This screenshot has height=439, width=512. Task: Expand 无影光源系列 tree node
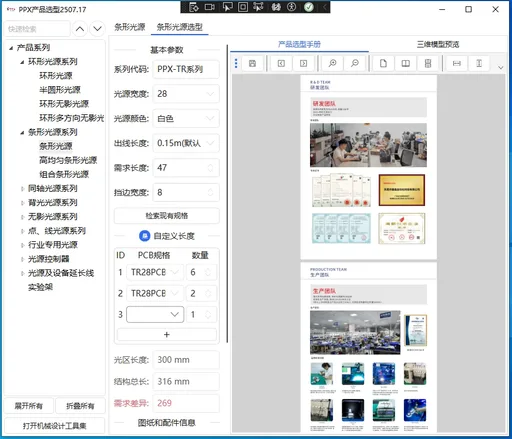pos(22,217)
